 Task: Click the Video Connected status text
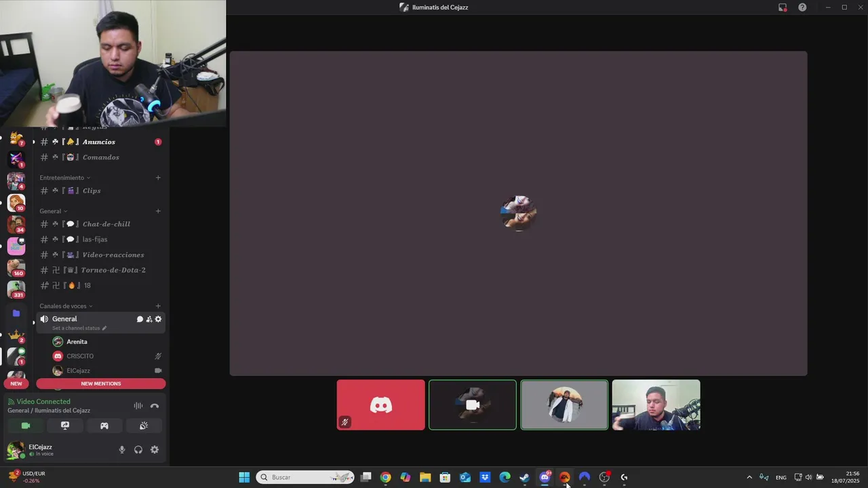pyautogui.click(x=43, y=401)
